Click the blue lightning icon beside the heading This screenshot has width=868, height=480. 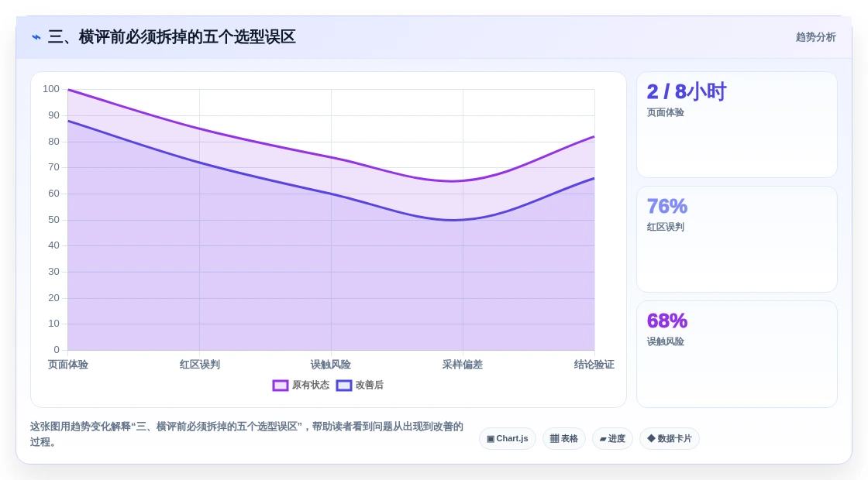[36, 37]
